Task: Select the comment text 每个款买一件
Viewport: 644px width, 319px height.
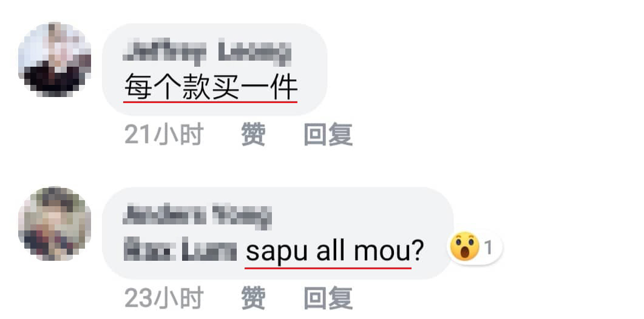Action: [211, 87]
